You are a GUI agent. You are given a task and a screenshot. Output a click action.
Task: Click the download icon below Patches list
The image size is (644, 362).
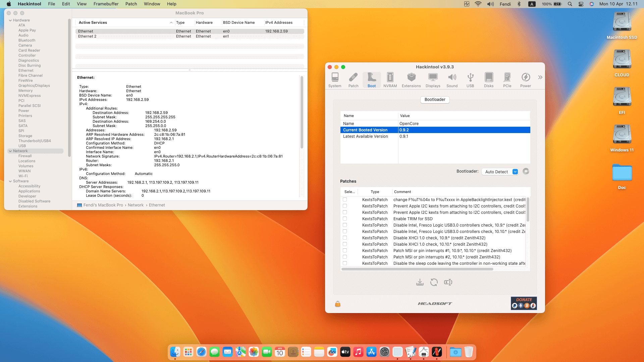coord(420,282)
